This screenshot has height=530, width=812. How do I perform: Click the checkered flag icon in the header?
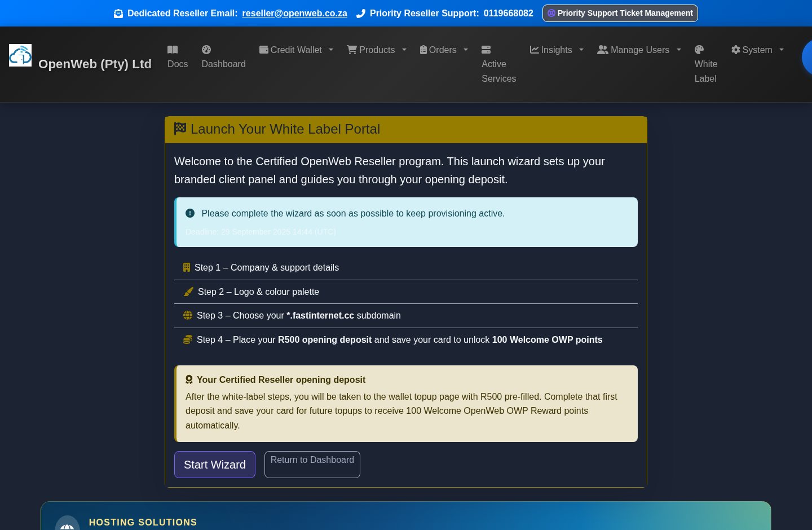[x=180, y=129]
